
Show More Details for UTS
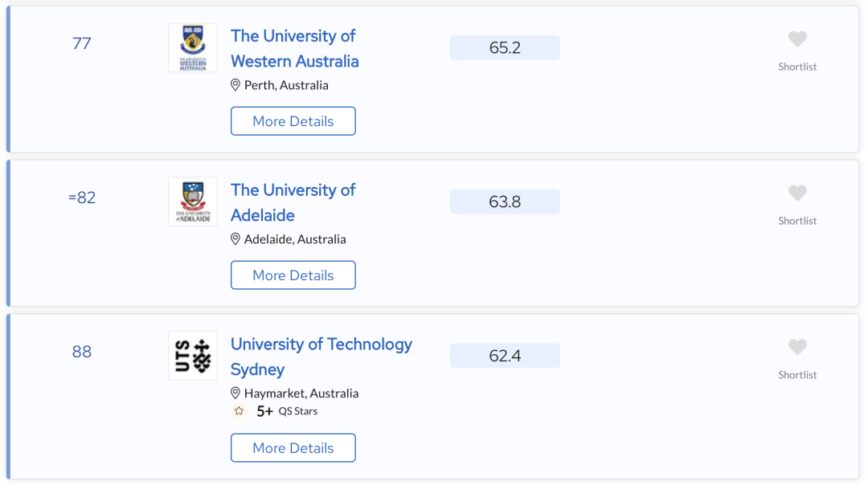tap(293, 448)
